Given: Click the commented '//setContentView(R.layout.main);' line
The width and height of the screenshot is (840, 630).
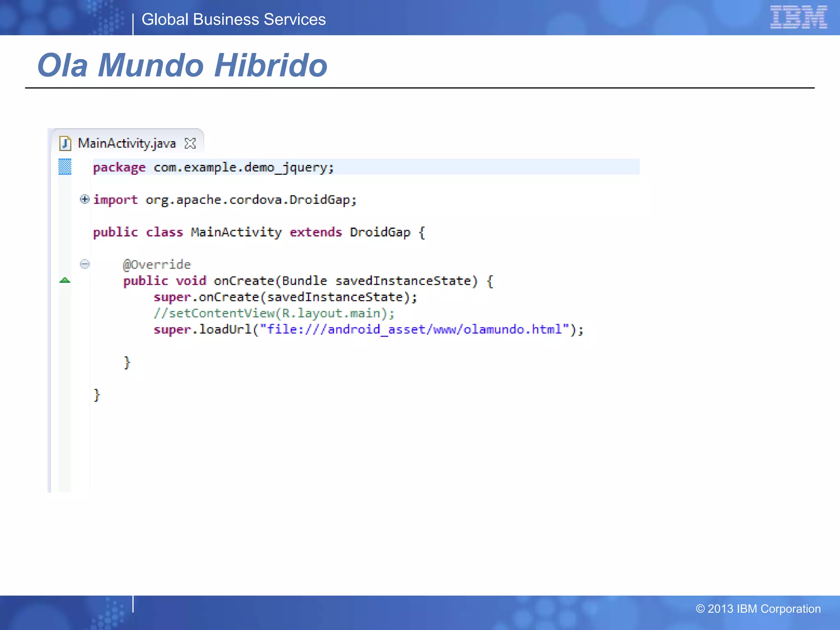Looking at the screenshot, I should tap(274, 313).
